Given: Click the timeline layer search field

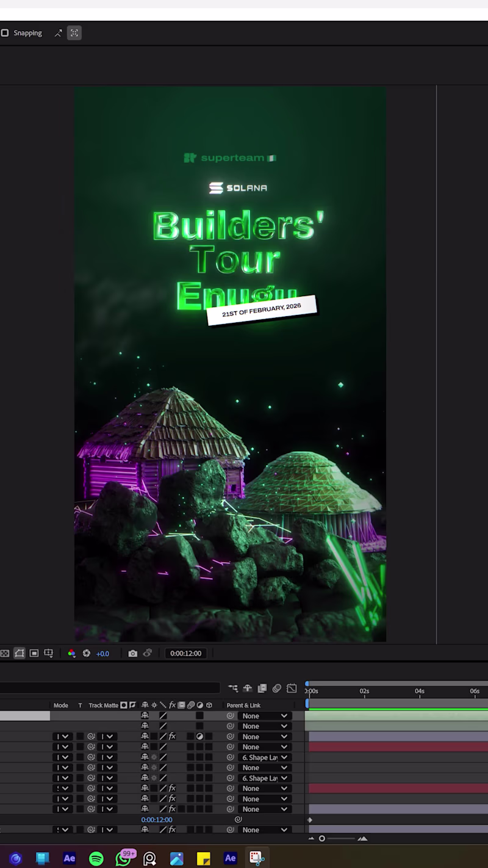Looking at the screenshot, I should [110, 688].
